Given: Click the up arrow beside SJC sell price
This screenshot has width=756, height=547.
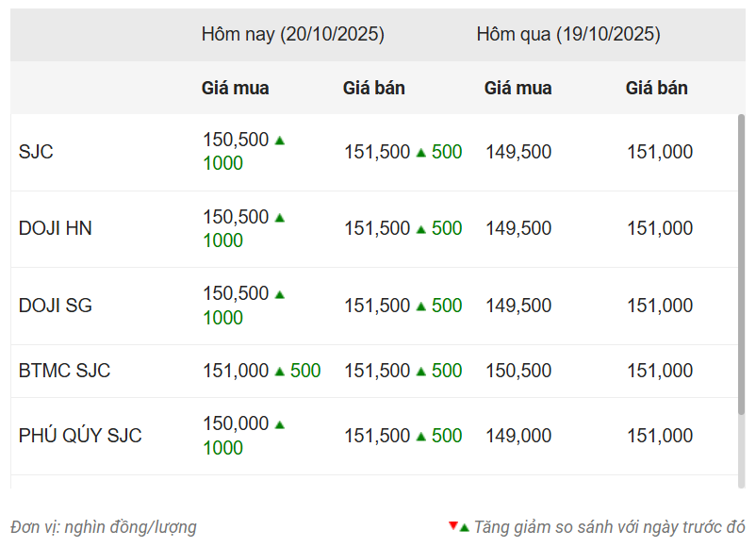Looking at the screenshot, I should (421, 153).
